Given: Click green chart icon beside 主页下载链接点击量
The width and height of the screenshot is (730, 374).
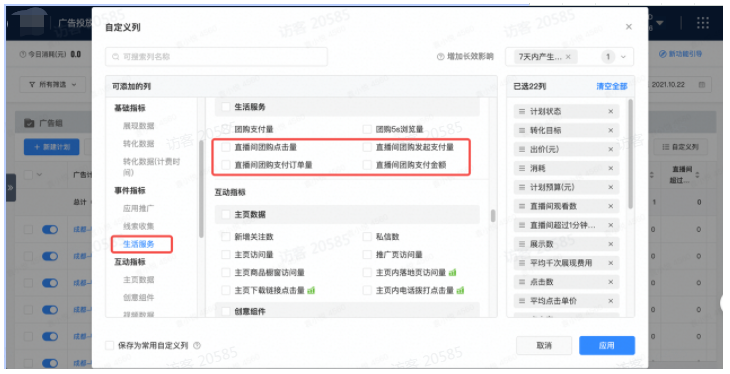Looking at the screenshot, I should tap(311, 290).
